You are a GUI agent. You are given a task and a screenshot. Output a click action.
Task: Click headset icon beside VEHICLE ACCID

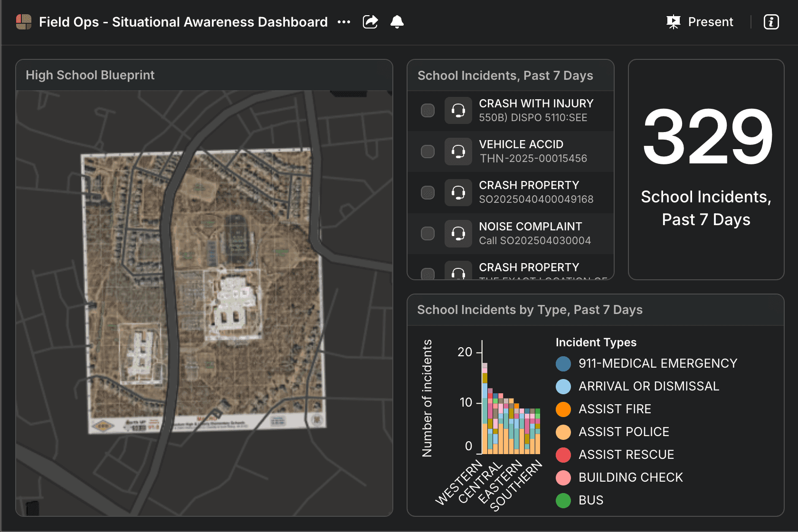[x=458, y=152]
